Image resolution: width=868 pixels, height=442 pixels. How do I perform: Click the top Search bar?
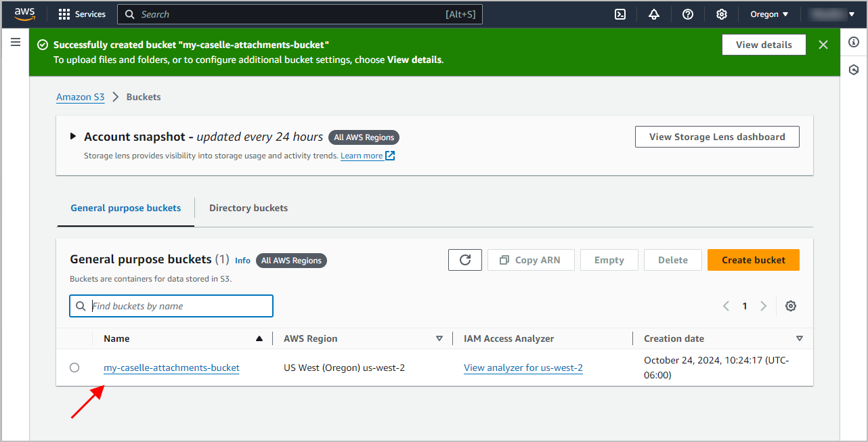point(300,14)
